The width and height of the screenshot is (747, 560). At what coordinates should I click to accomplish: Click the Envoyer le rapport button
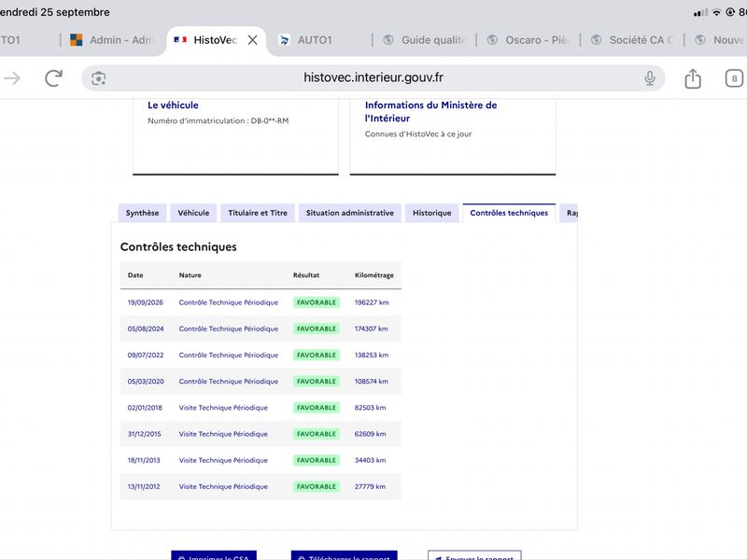(x=474, y=555)
